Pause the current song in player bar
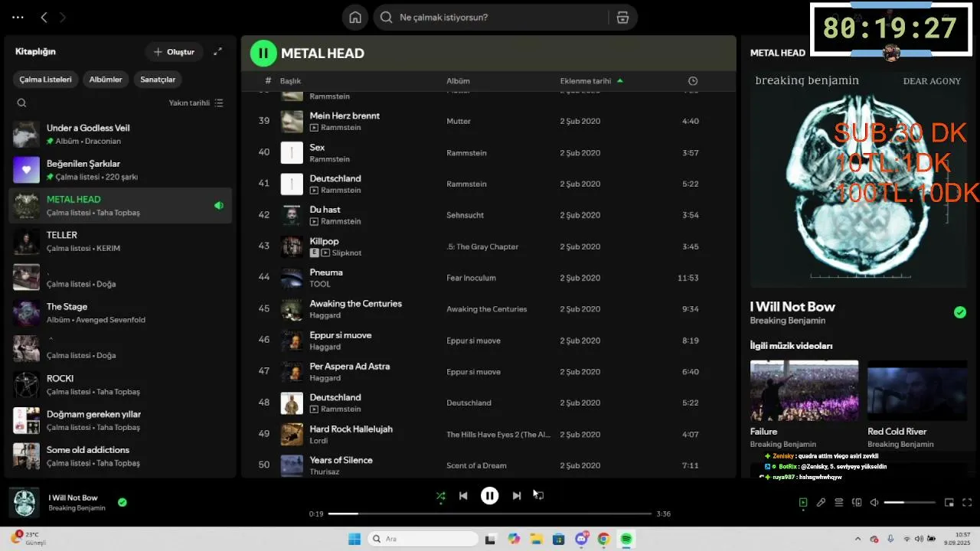 click(489, 496)
